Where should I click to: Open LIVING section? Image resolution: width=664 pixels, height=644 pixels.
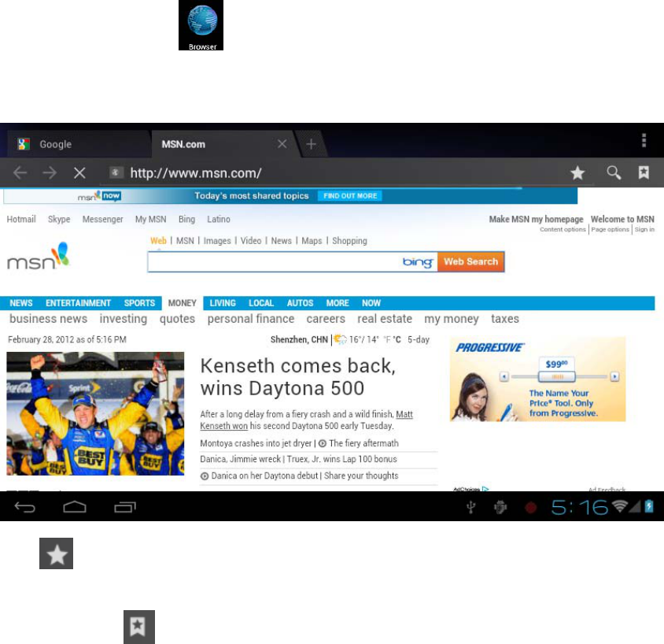pos(223,303)
